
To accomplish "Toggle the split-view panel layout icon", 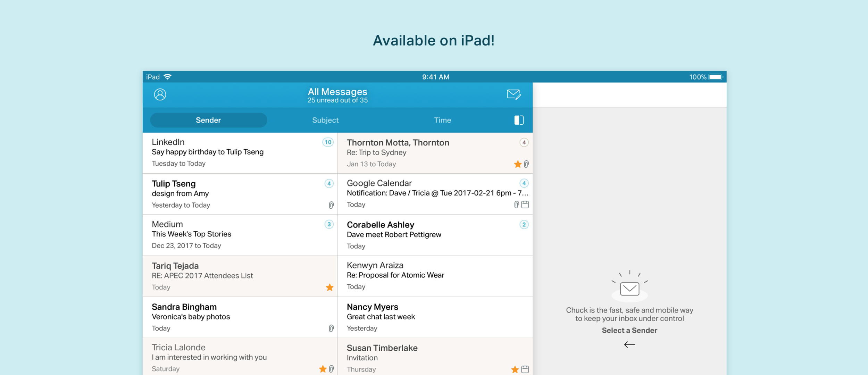I will coord(519,120).
